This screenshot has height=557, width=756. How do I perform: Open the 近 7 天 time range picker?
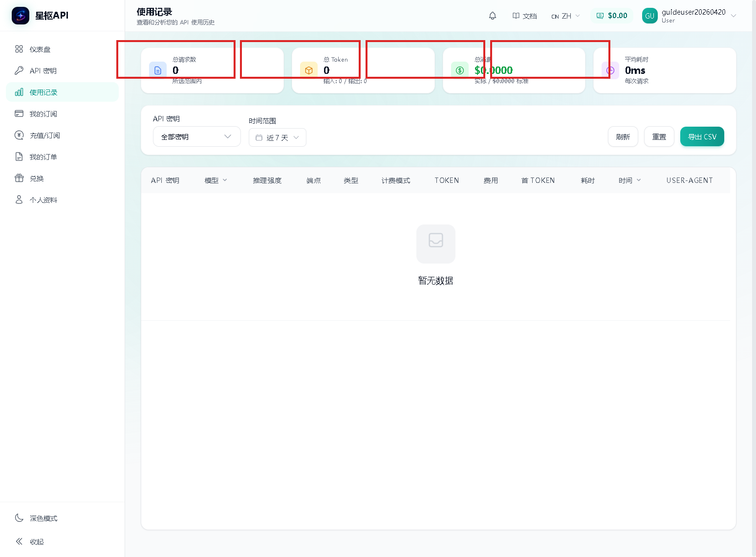click(x=277, y=138)
